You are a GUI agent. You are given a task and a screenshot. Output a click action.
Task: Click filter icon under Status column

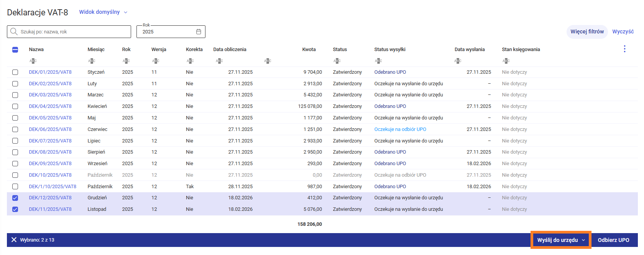tap(337, 61)
